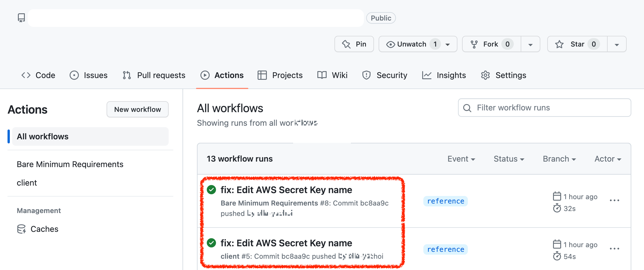
Task: Open the Code tab
Action: (x=38, y=75)
